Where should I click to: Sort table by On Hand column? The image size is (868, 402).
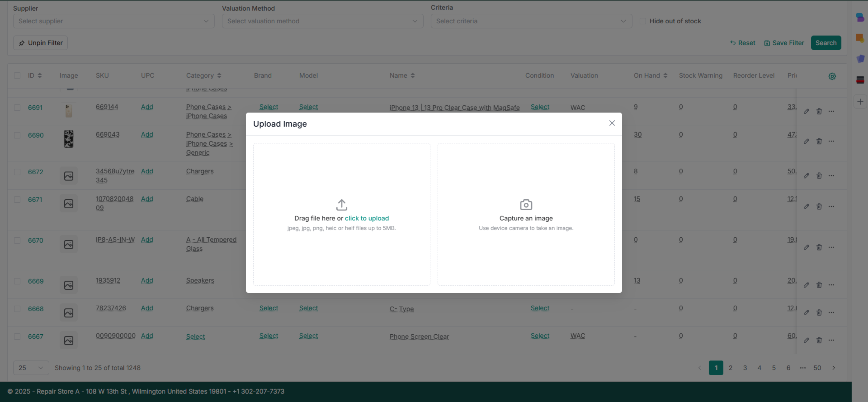[x=665, y=76]
